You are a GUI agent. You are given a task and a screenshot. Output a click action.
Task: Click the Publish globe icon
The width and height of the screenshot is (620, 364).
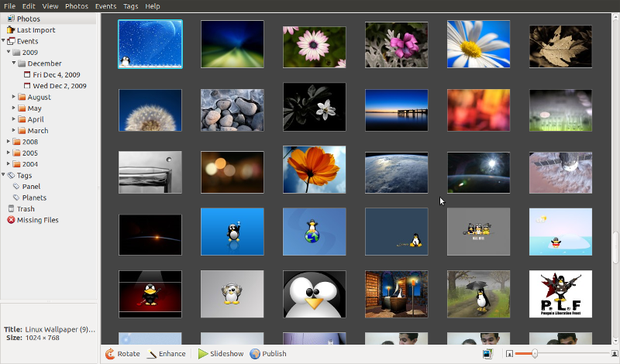[x=255, y=354]
